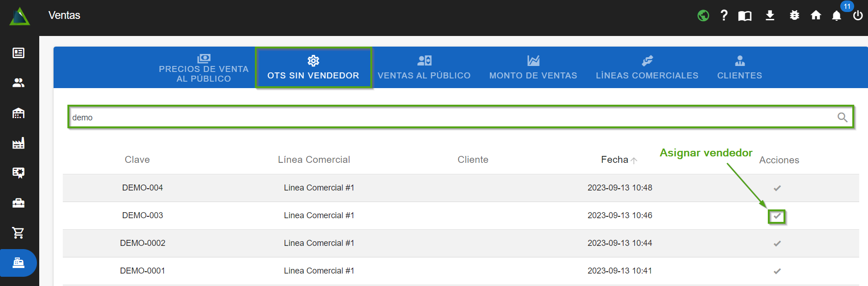The height and width of the screenshot is (286, 868).
Task: Click the power logout icon
Action: click(x=858, y=16)
